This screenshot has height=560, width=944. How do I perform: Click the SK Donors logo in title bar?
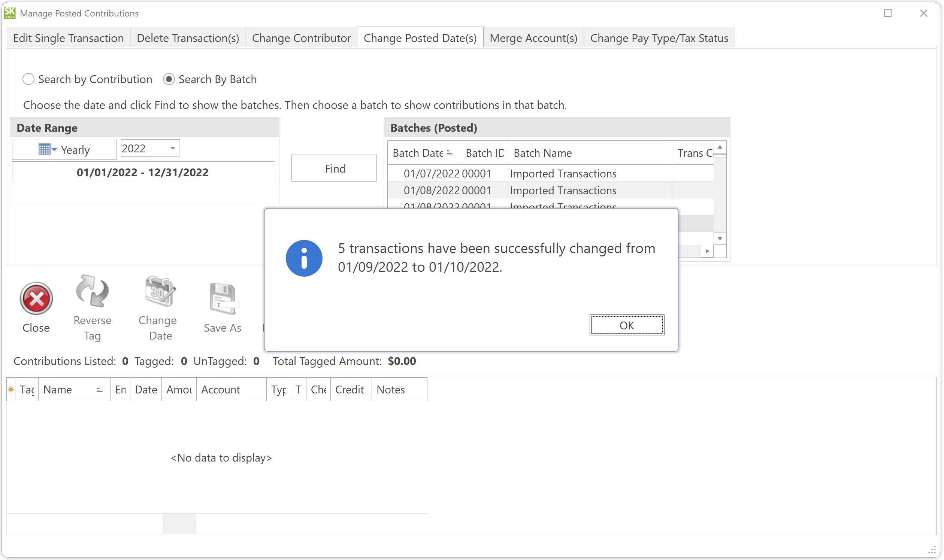9,13
